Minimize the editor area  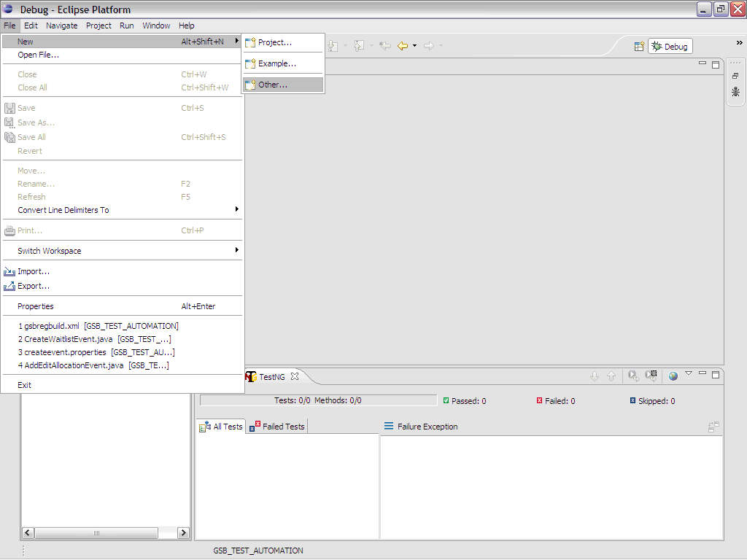[703, 64]
